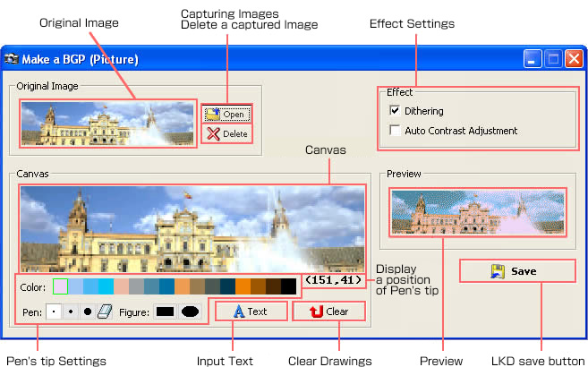Pick the eraser tool
This screenshot has height=367, width=588.
104,312
